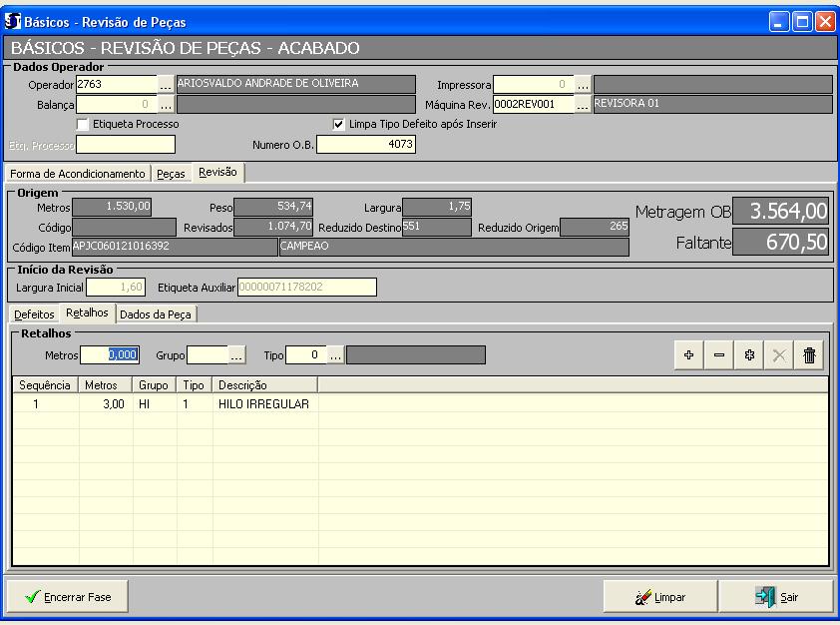Switch to the Forma de Acondicionamento tab
Image resolution: width=840 pixels, height=625 pixels.
coord(78,174)
